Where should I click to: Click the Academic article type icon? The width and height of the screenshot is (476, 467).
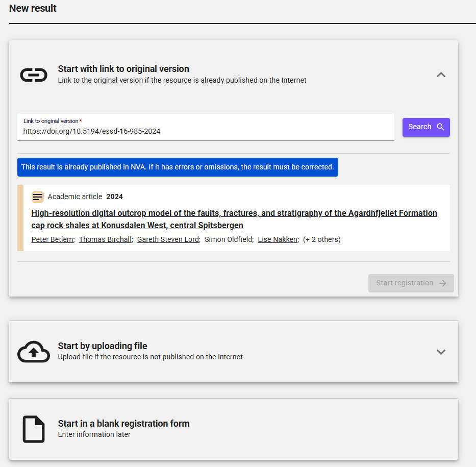tap(38, 196)
